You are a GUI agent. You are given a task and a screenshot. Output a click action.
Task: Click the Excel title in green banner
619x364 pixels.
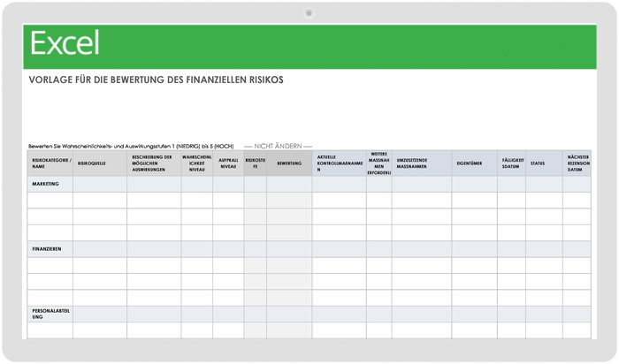pyautogui.click(x=65, y=43)
